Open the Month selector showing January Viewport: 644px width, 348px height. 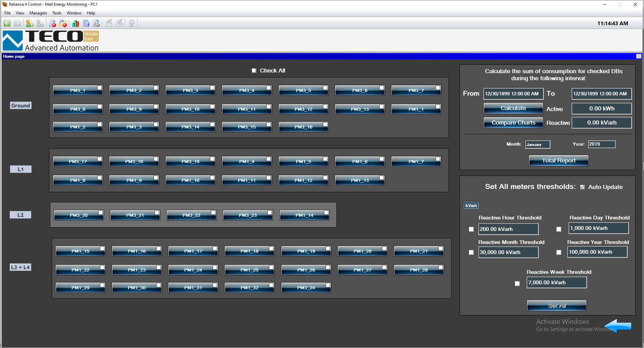(x=537, y=144)
